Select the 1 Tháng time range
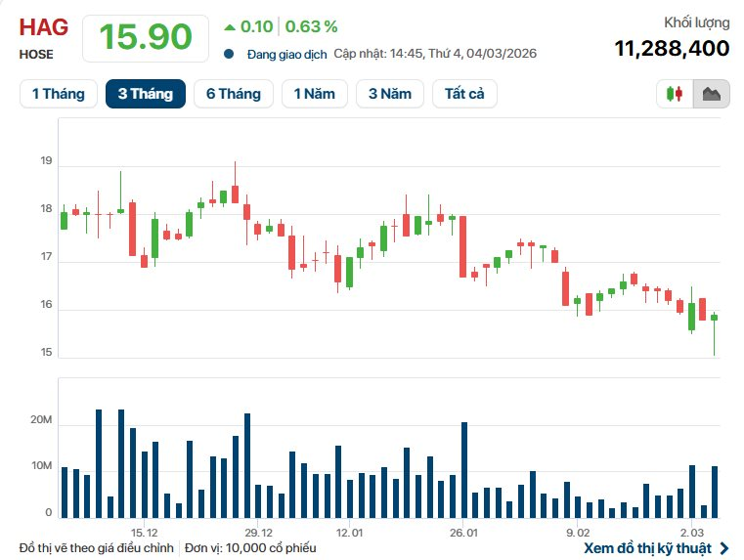 59,94
